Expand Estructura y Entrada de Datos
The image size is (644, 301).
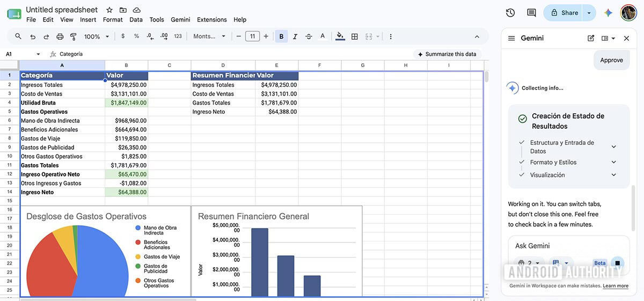click(x=614, y=147)
